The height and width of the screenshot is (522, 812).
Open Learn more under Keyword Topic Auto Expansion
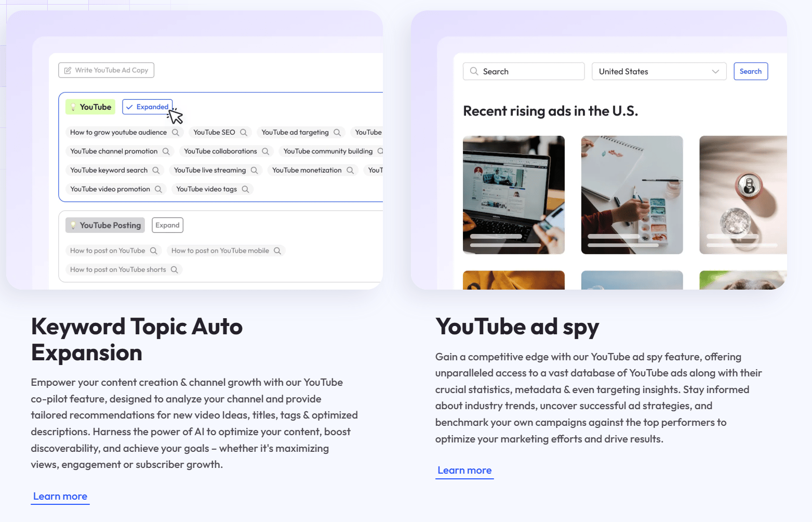[x=60, y=497]
